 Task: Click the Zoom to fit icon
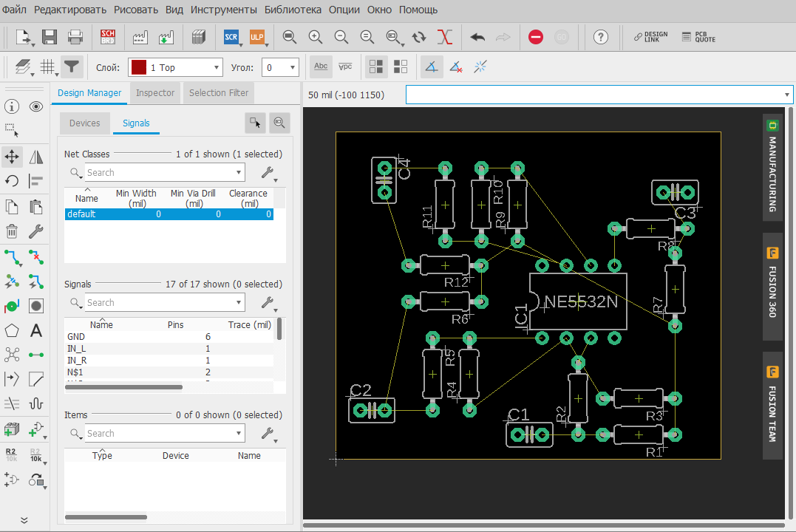(290, 37)
